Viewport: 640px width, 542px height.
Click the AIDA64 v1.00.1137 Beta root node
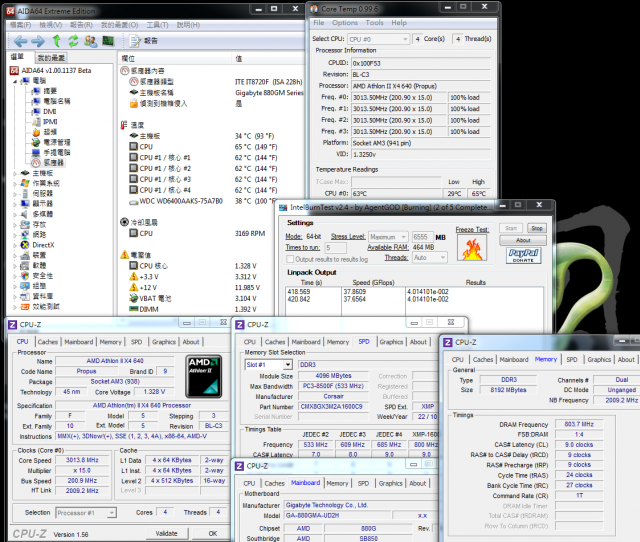[51, 71]
